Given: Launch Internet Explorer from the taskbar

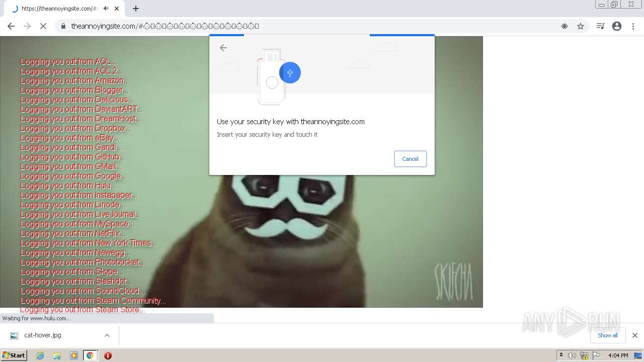Looking at the screenshot, I should coord(40,355).
